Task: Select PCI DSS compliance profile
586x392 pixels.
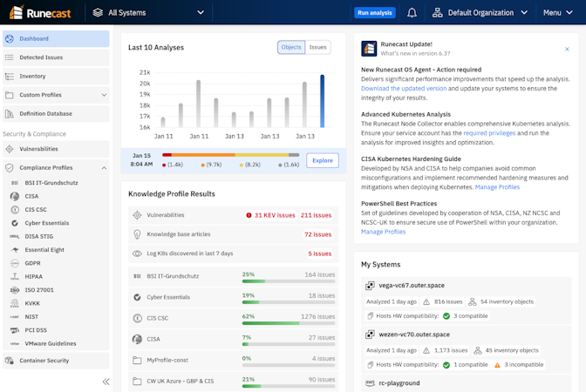Action: 36,330
